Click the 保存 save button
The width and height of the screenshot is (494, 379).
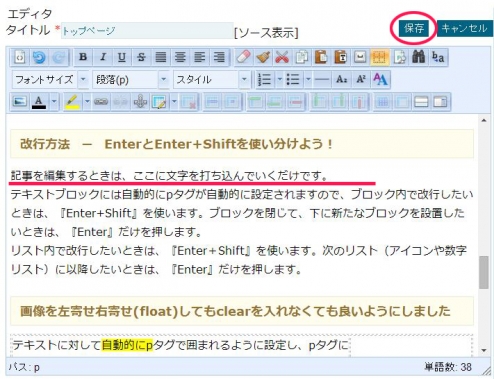[414, 28]
